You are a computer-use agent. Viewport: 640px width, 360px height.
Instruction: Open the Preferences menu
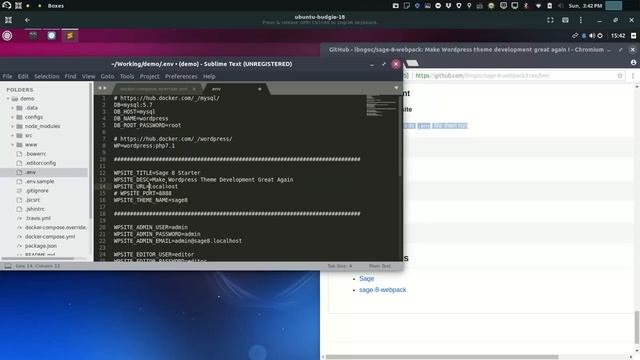[181, 76]
